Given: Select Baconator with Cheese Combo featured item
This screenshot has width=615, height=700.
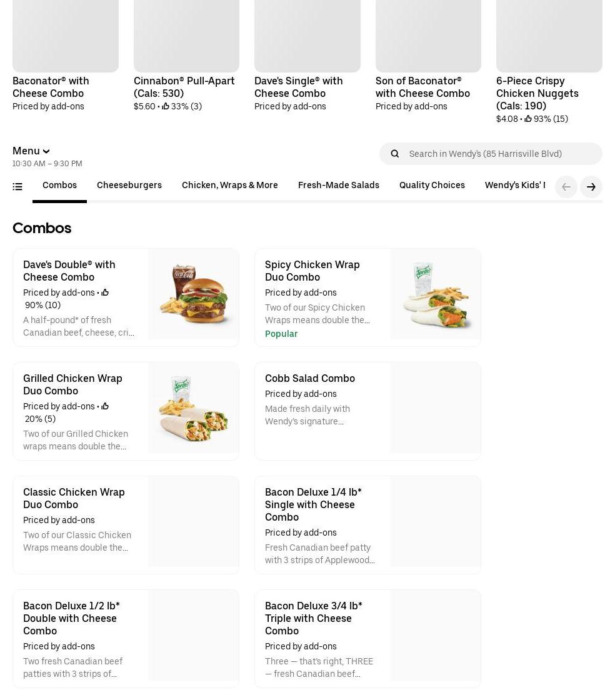Looking at the screenshot, I should [x=51, y=87].
